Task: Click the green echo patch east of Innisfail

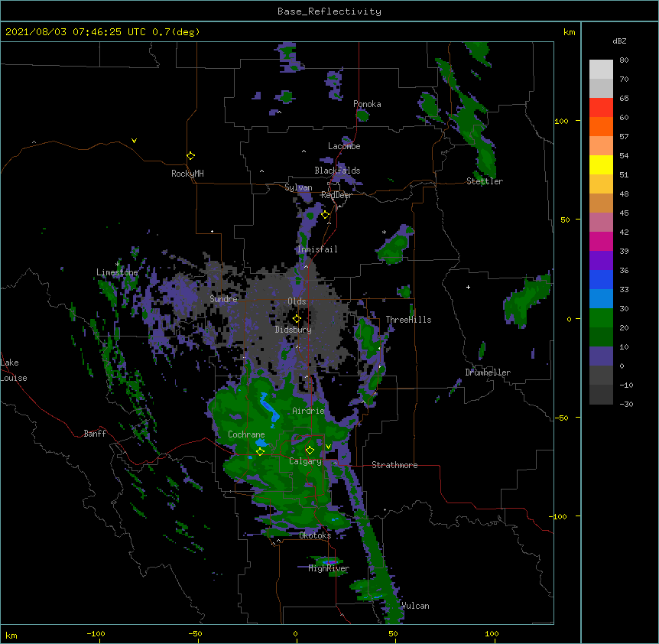Action: [x=395, y=245]
